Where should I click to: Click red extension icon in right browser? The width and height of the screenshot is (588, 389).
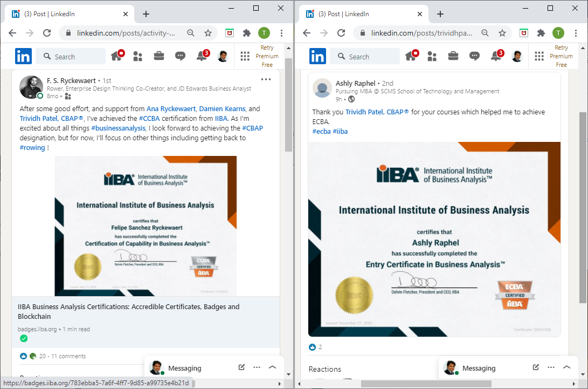524,33
